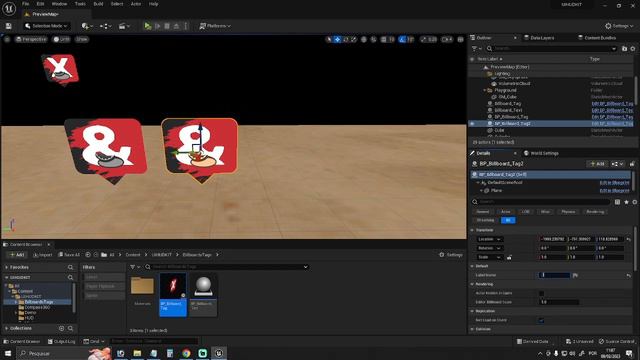
Task: Select the sphere material asset thumbnail
Action: point(203,286)
